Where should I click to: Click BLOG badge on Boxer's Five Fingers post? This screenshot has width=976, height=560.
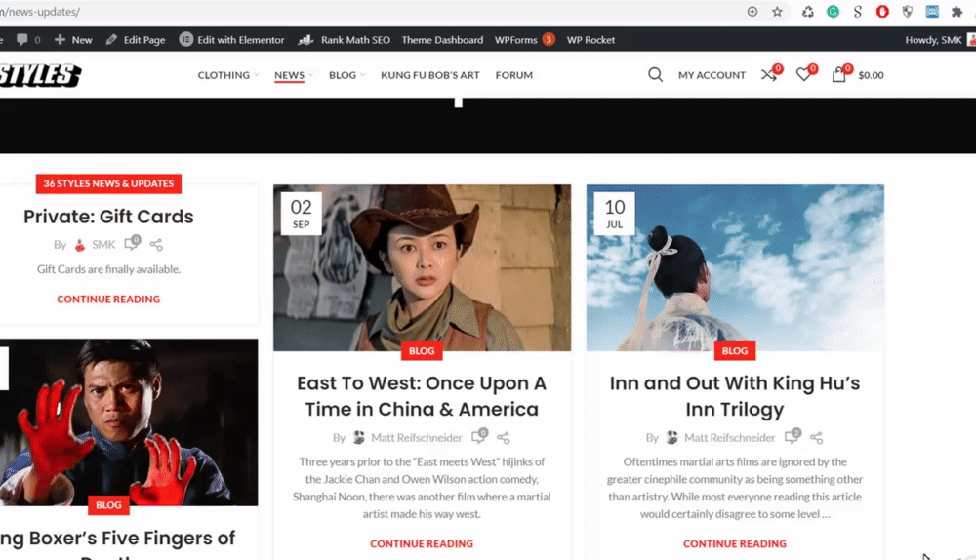click(108, 505)
